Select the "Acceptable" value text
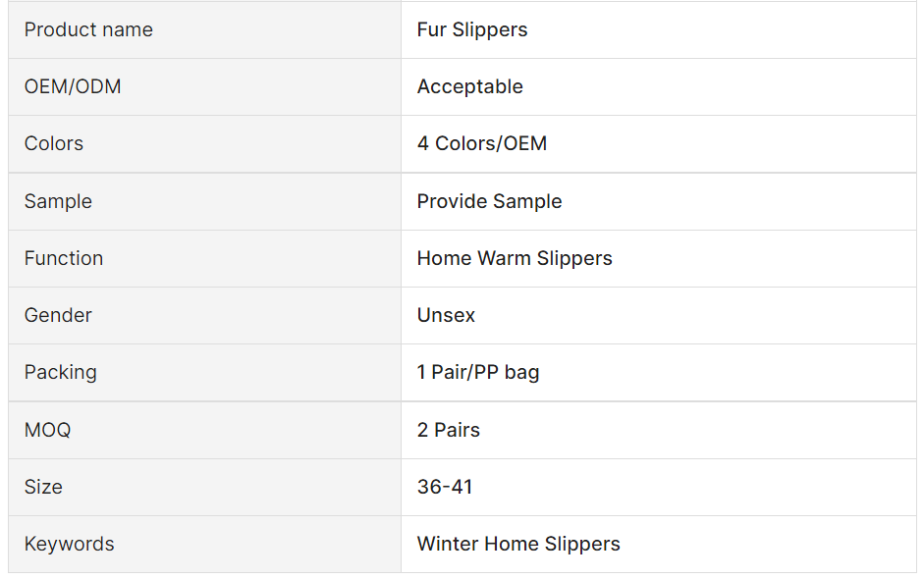 coord(469,86)
